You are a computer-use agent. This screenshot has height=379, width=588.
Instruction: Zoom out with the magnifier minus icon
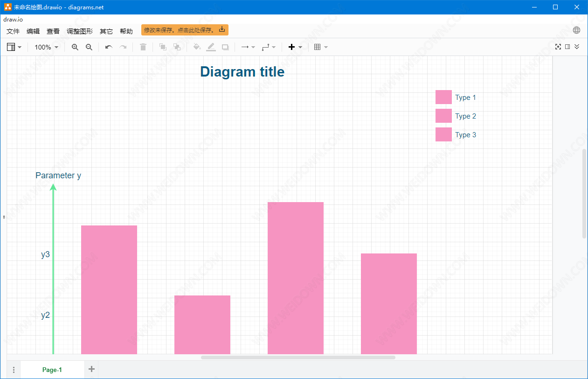pos(89,47)
